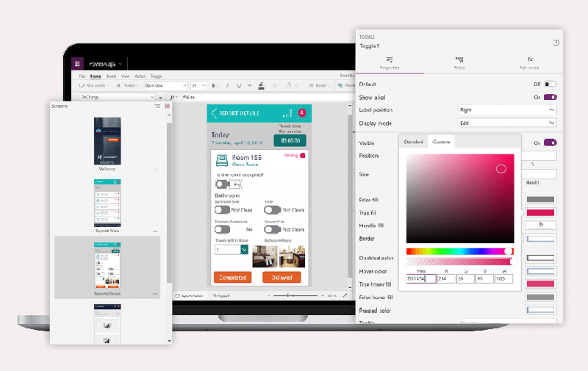This screenshot has height=371, width=588.
Task: Open the Display mode dropdown
Action: [508, 123]
